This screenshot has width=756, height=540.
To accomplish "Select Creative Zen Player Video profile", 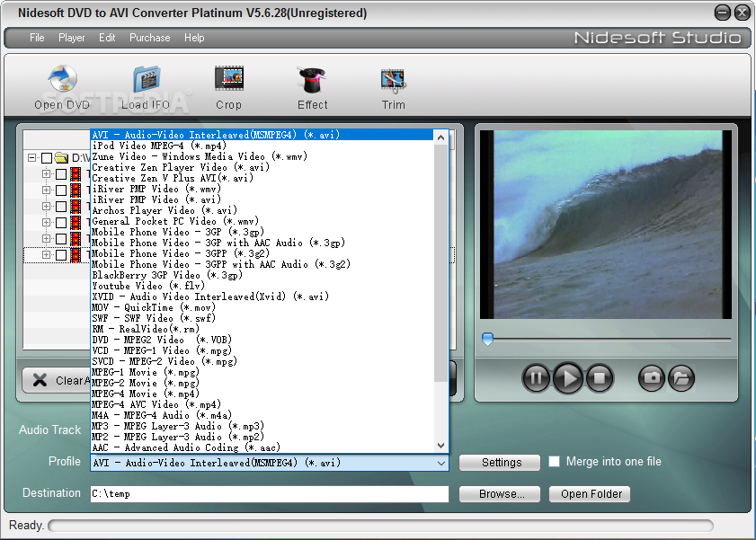I will click(262, 167).
